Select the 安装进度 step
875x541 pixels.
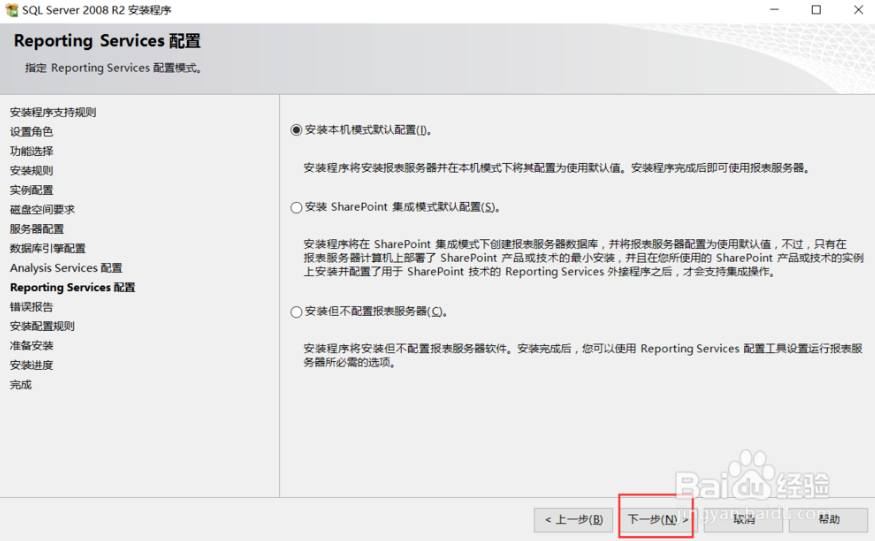coord(31,365)
